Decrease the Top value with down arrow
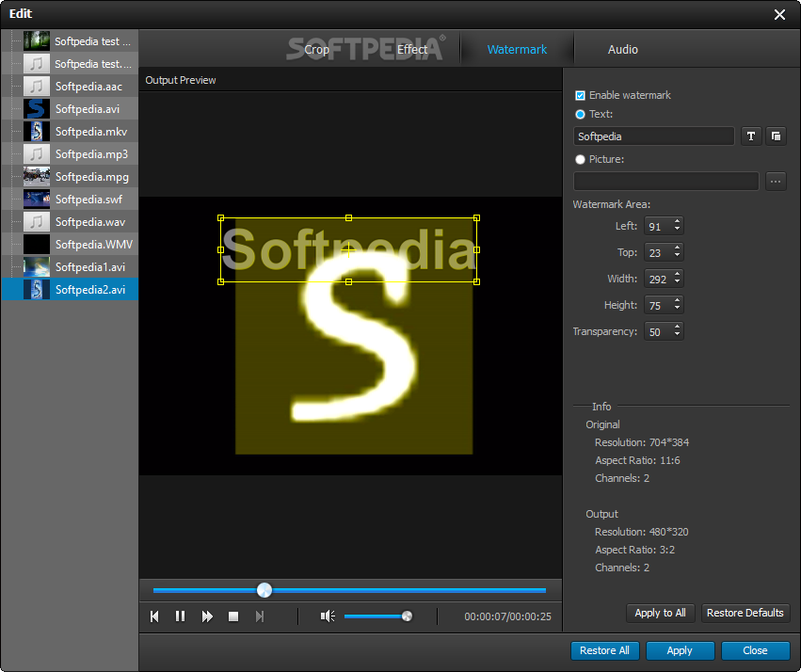 (677, 256)
